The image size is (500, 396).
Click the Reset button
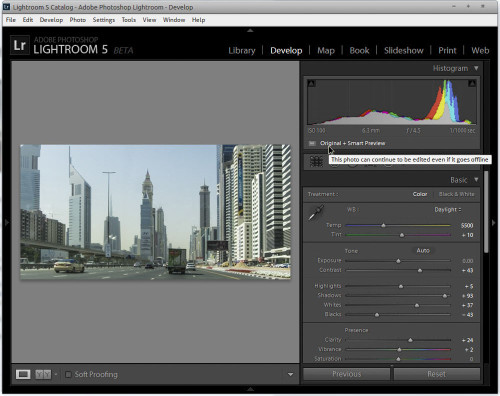coord(437,374)
